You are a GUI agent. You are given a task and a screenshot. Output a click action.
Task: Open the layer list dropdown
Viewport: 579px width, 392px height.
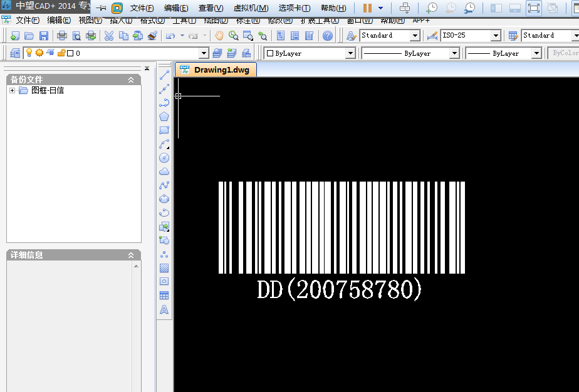(204, 53)
